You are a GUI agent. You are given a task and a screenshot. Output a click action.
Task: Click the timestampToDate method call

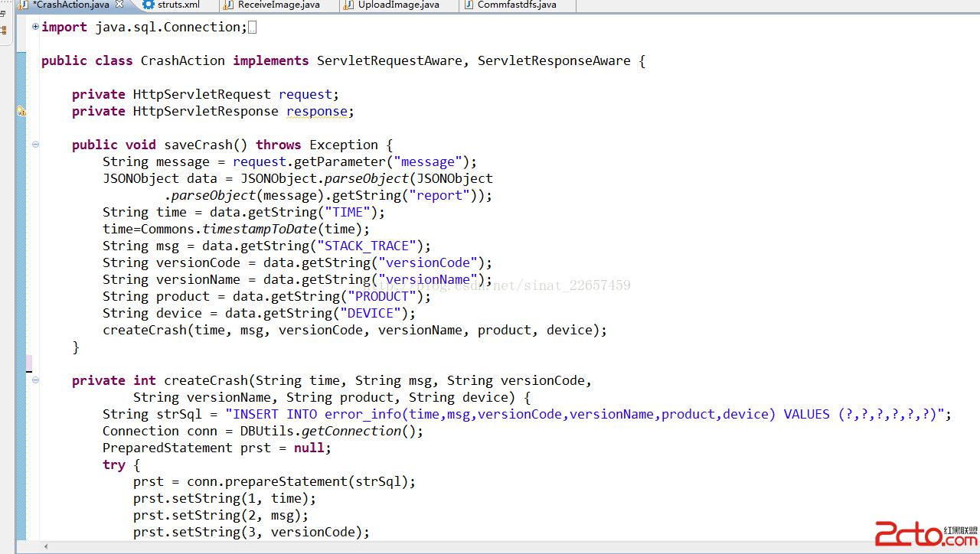260,229
